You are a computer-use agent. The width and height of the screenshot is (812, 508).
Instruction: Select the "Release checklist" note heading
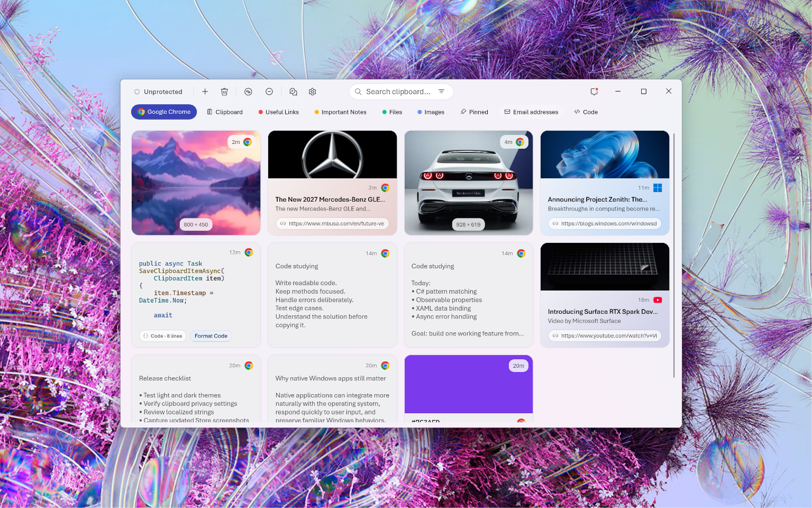pos(165,378)
